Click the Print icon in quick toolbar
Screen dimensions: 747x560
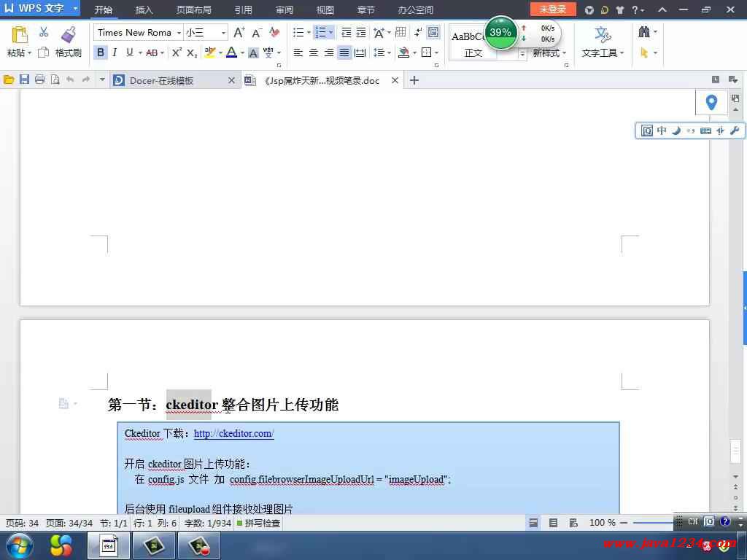click(x=39, y=80)
